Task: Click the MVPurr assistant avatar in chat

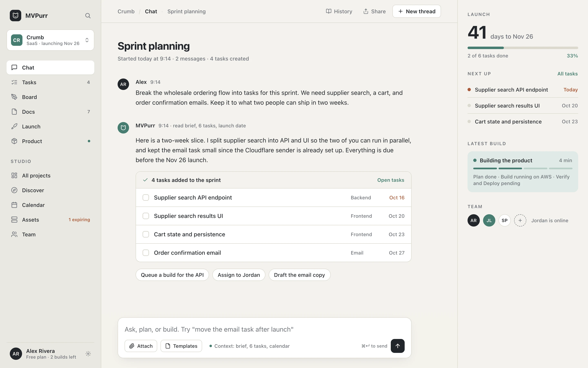Action: coord(123,128)
